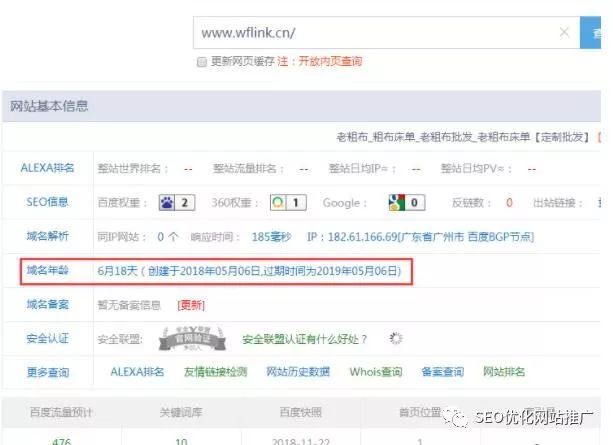Click the 360 weight badge icon

[x=278, y=203]
